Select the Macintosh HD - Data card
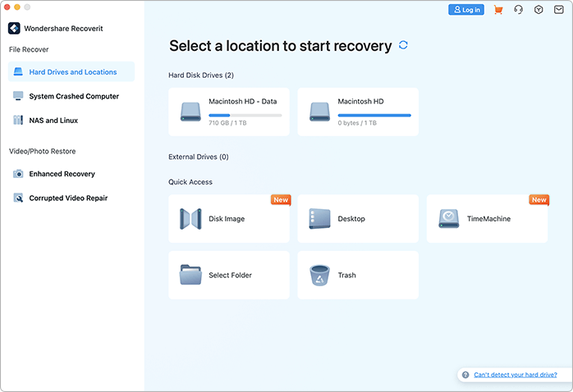Screen dimensions: 573x392 (x=229, y=112)
